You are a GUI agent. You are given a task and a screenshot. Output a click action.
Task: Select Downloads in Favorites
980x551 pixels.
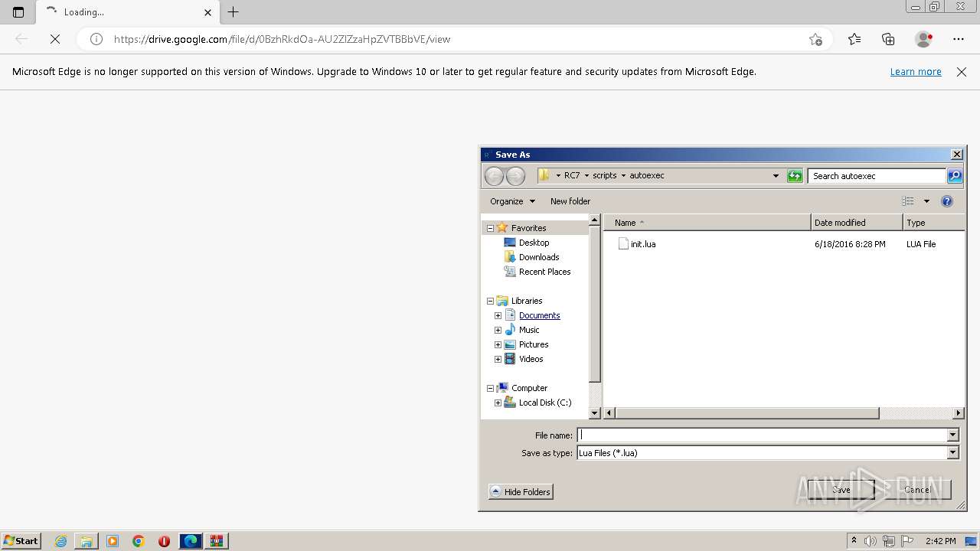(x=539, y=257)
